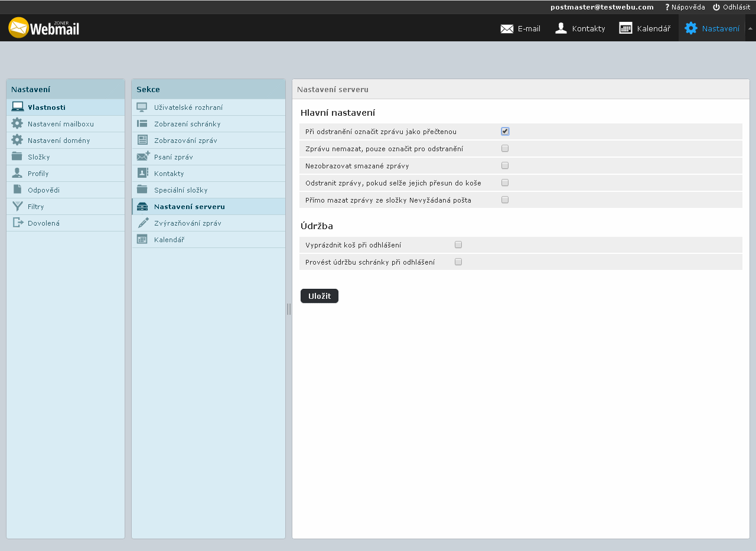Click the panel splitter handle
Screen dimensions: 756x551
pyautogui.click(x=289, y=309)
